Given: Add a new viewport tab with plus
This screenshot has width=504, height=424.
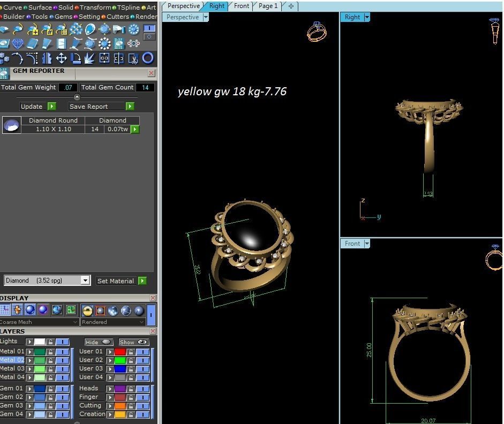Looking at the screenshot, I should [291, 6].
